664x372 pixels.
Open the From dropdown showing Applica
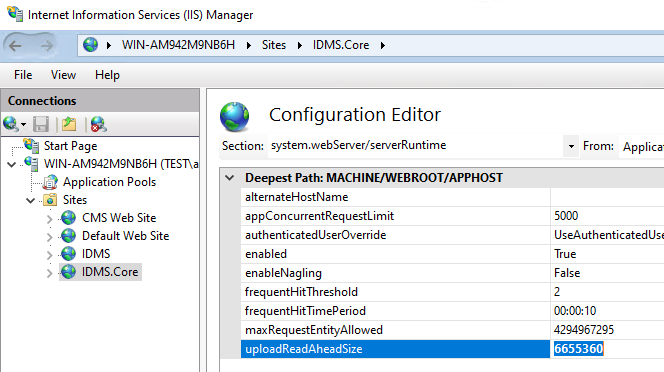pos(641,147)
